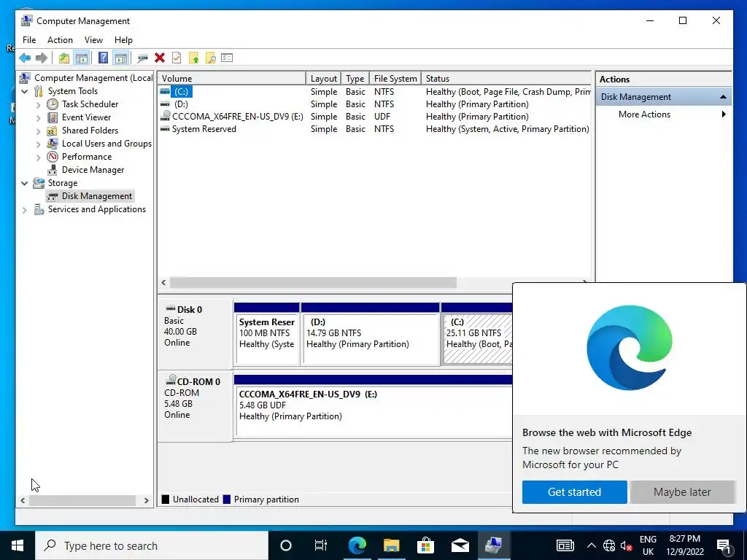The height and width of the screenshot is (560, 747).
Task: Select the System Tools tree node
Action: (72, 91)
